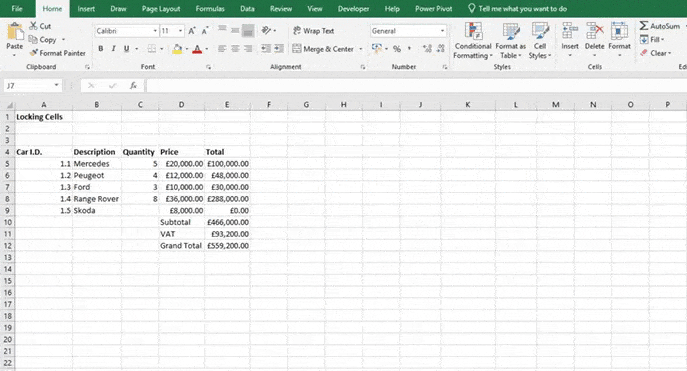This screenshot has height=371, width=687.
Task: Click the Format cells icon
Action: (619, 32)
